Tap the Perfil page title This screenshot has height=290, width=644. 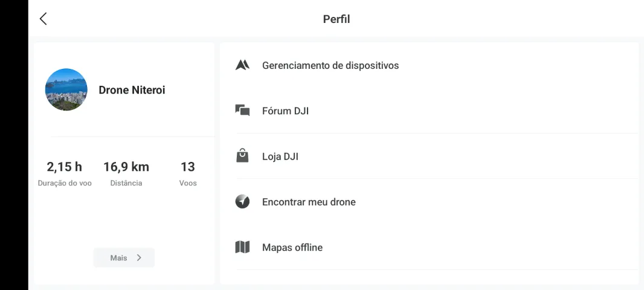pos(336,19)
